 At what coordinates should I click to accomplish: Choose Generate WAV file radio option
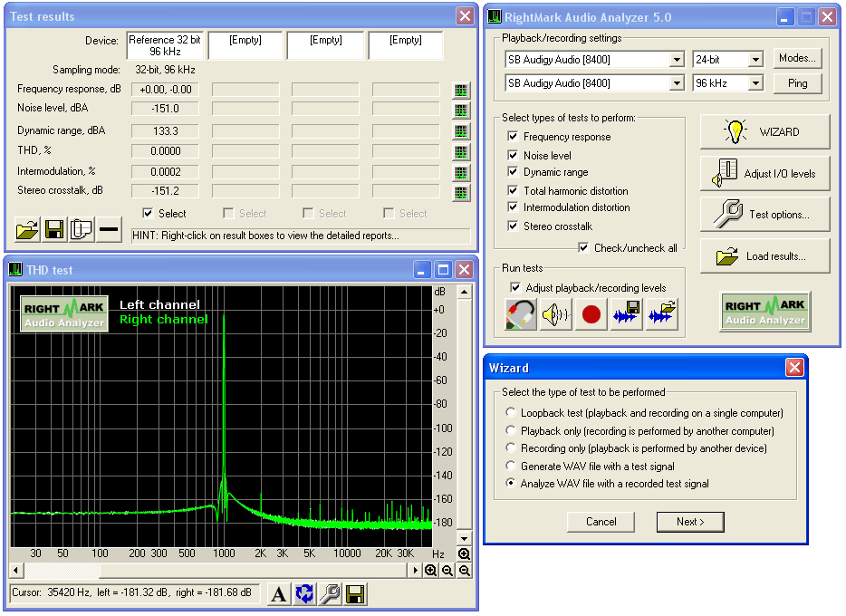click(x=510, y=466)
